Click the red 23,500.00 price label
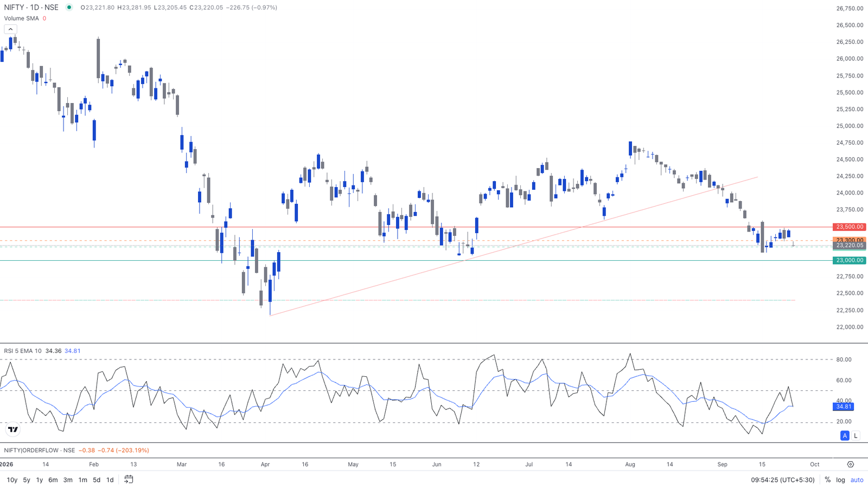This screenshot has height=488, width=868. [850, 227]
